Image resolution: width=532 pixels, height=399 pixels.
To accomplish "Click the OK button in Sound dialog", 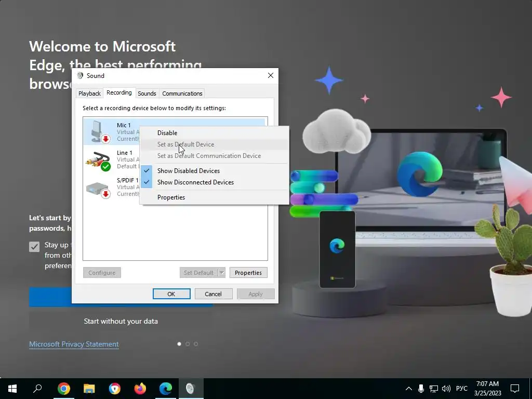I will [x=171, y=294].
